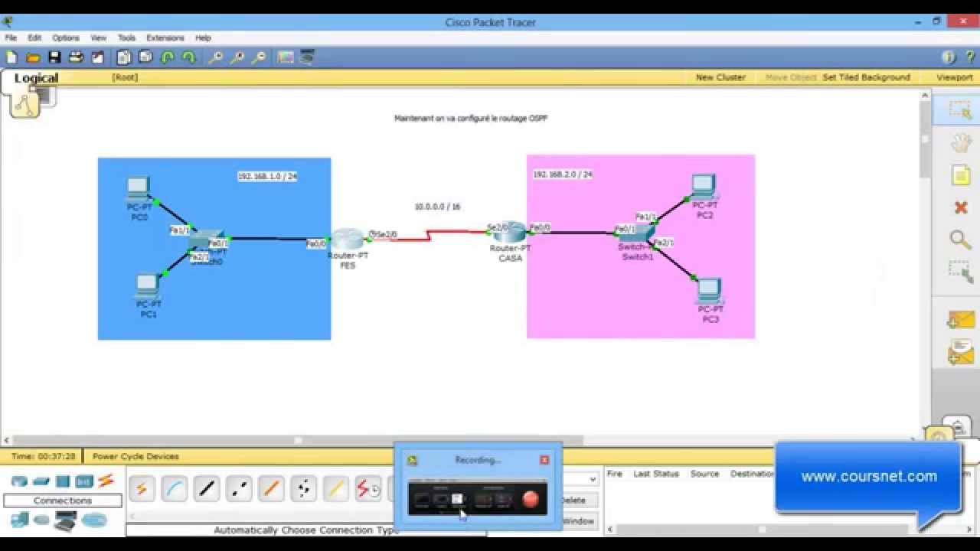Screen dimensions: 980x551
Task: Open the Edit menu
Action: [x=34, y=37]
